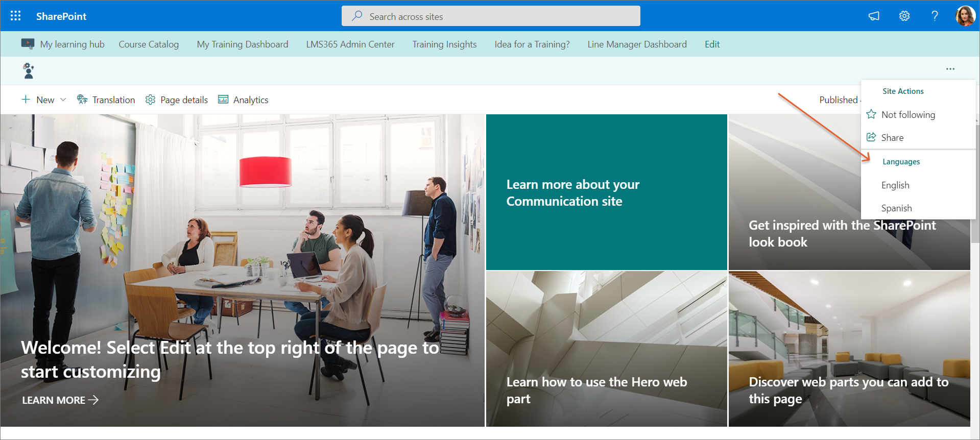Click the megaphone notifications icon
Image resolution: width=980 pixels, height=440 pixels.
tap(874, 16)
